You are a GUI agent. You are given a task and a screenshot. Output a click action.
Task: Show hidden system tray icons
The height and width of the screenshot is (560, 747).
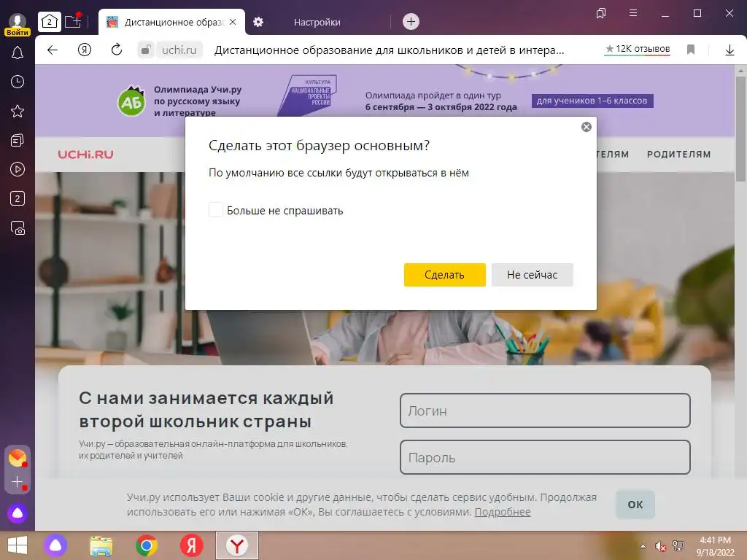coord(643,546)
